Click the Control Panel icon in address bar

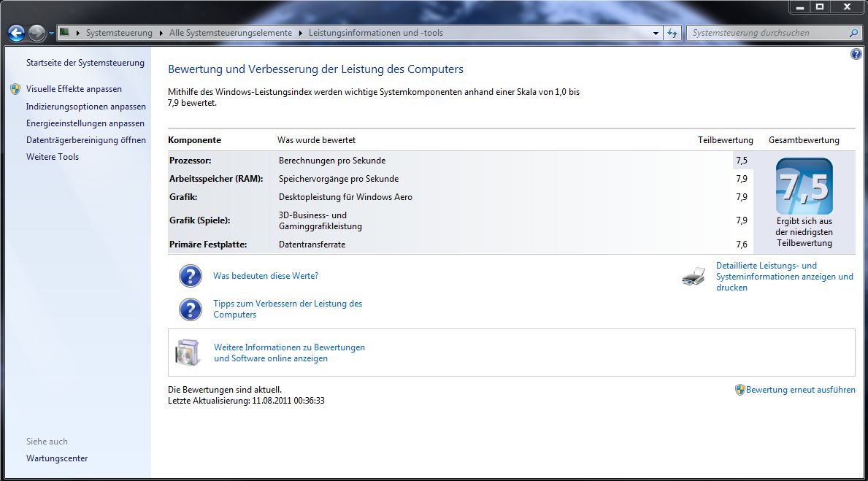tap(64, 33)
